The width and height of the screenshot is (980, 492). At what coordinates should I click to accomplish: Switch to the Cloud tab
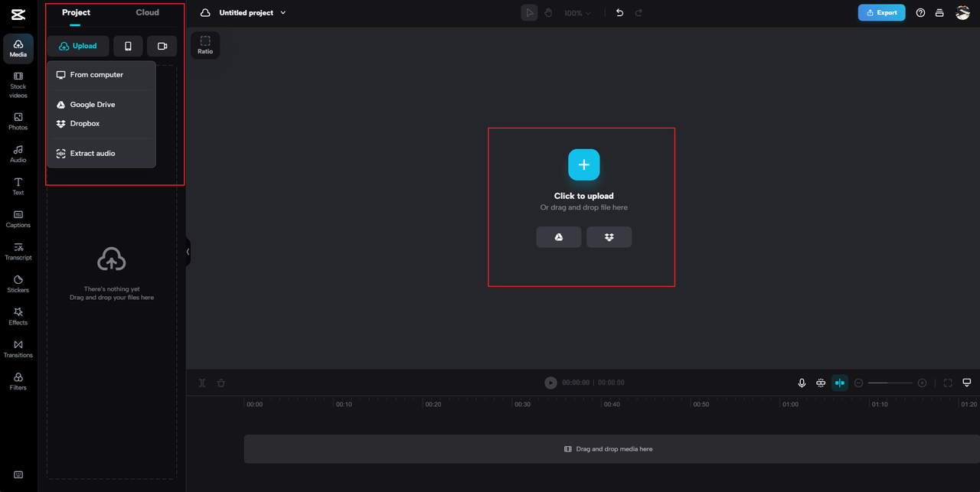pos(148,12)
